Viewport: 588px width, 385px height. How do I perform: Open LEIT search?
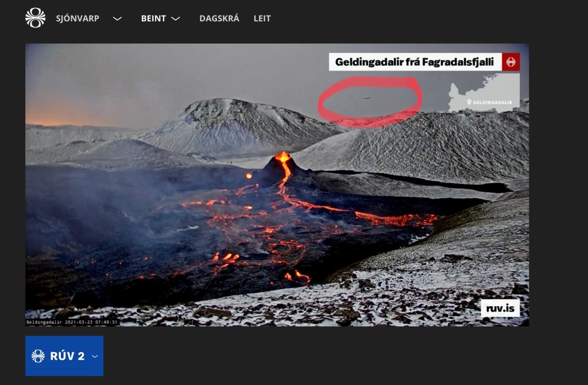tap(262, 18)
